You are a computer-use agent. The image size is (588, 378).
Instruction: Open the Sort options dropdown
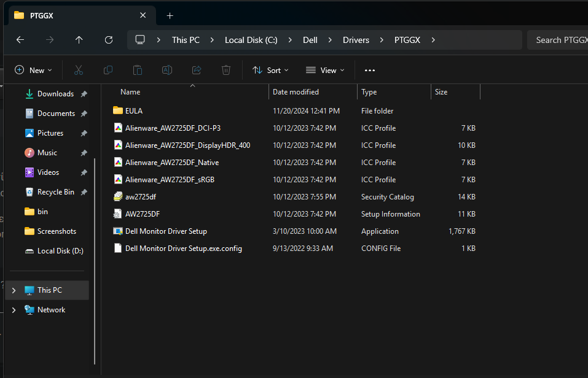click(270, 70)
